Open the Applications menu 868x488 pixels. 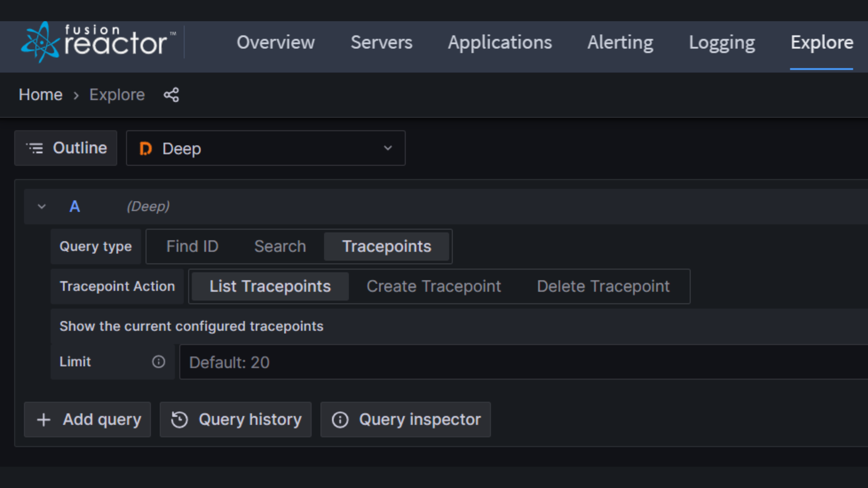500,42
